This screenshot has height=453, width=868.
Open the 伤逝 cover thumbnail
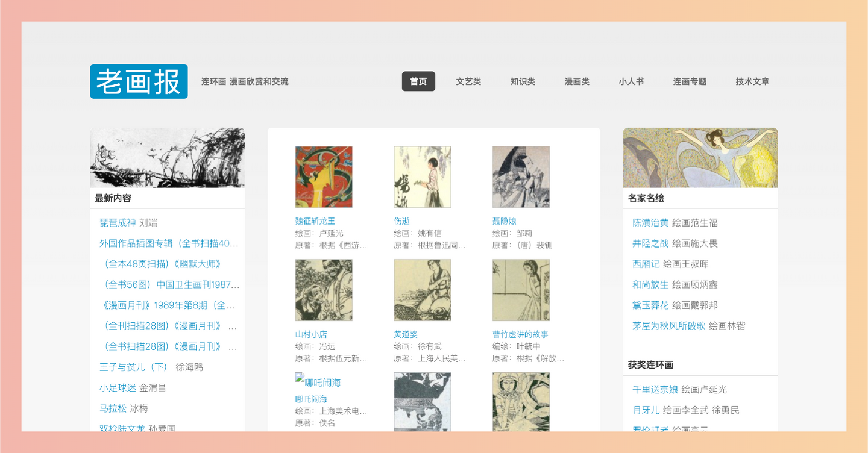pyautogui.click(x=423, y=177)
